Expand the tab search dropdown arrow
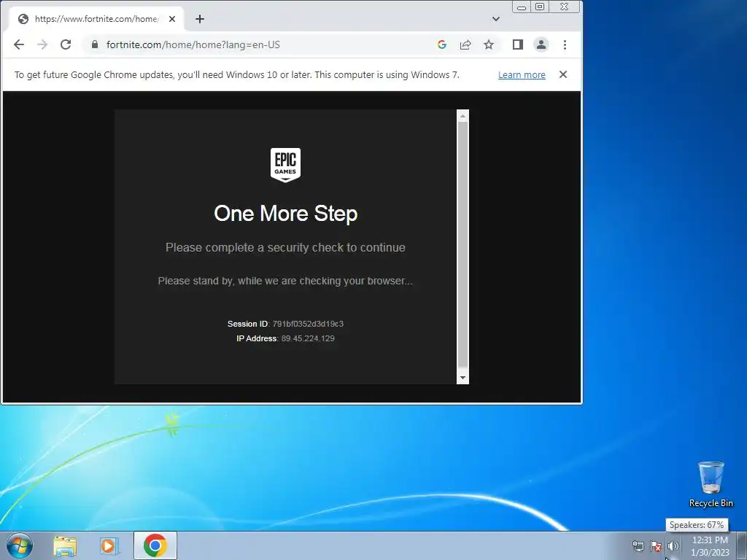 [x=496, y=19]
